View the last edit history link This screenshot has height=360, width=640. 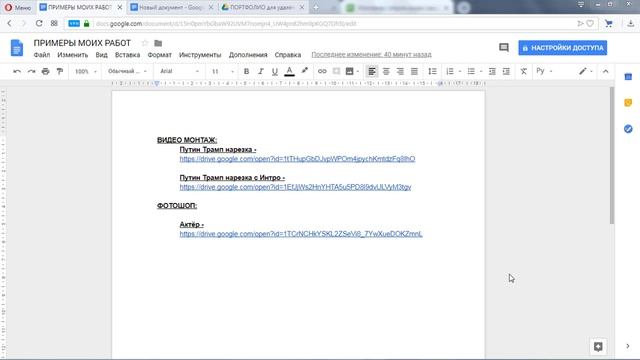pyautogui.click(x=371, y=55)
